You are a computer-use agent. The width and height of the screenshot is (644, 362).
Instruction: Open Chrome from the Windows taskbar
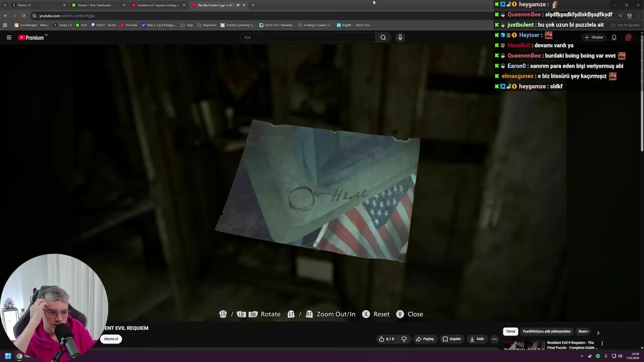tap(19, 356)
